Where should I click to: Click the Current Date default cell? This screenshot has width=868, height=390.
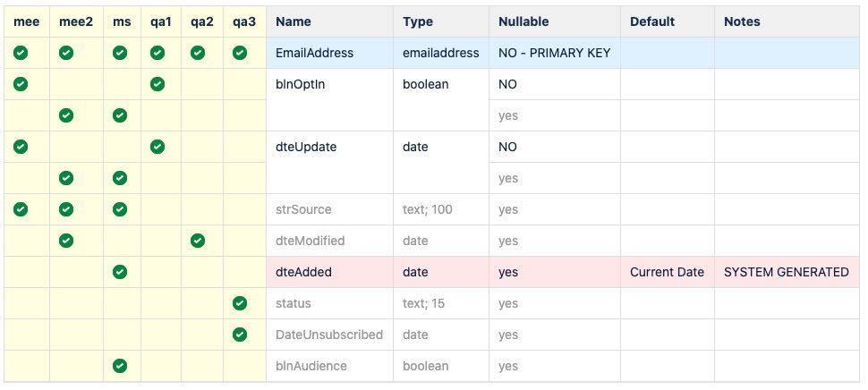click(668, 272)
